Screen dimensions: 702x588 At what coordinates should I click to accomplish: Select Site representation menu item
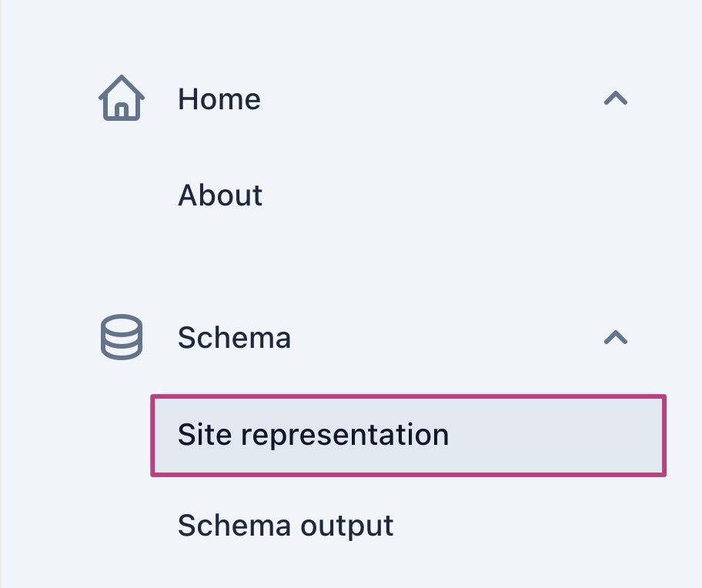tap(408, 436)
